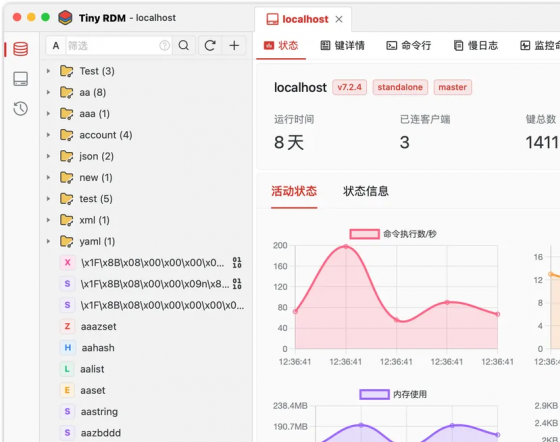Switch to the 命令行 tab
The image size is (560, 442).
coord(409,45)
